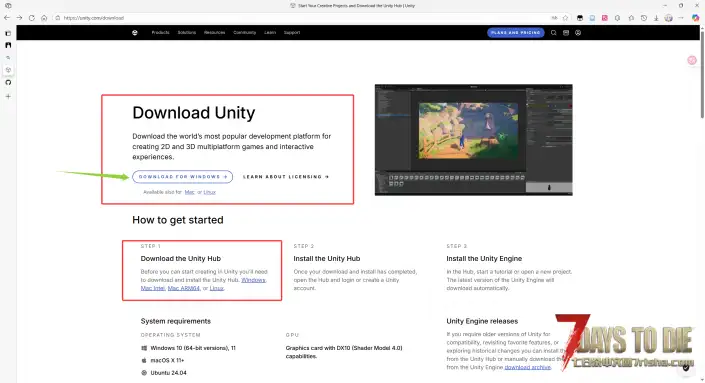Open the Solutions menu

[187, 33]
